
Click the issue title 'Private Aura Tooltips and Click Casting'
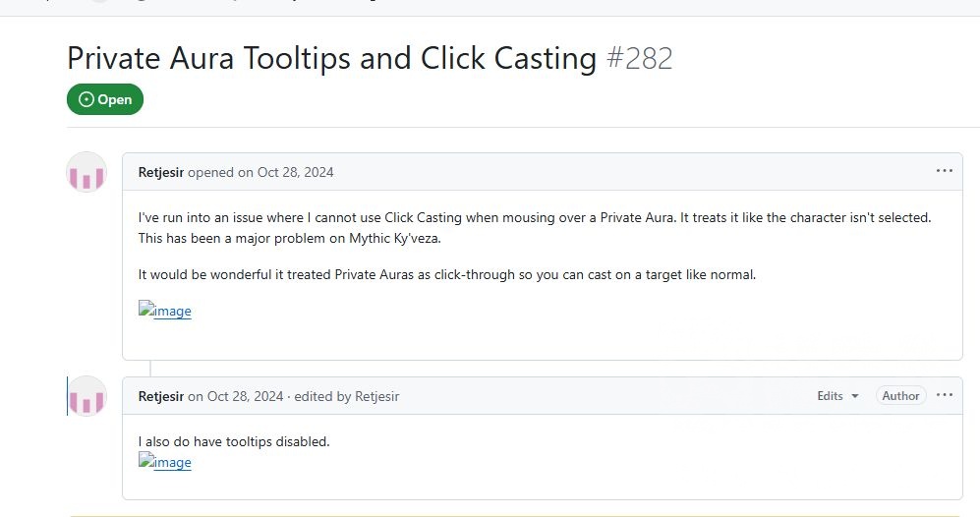click(x=331, y=59)
